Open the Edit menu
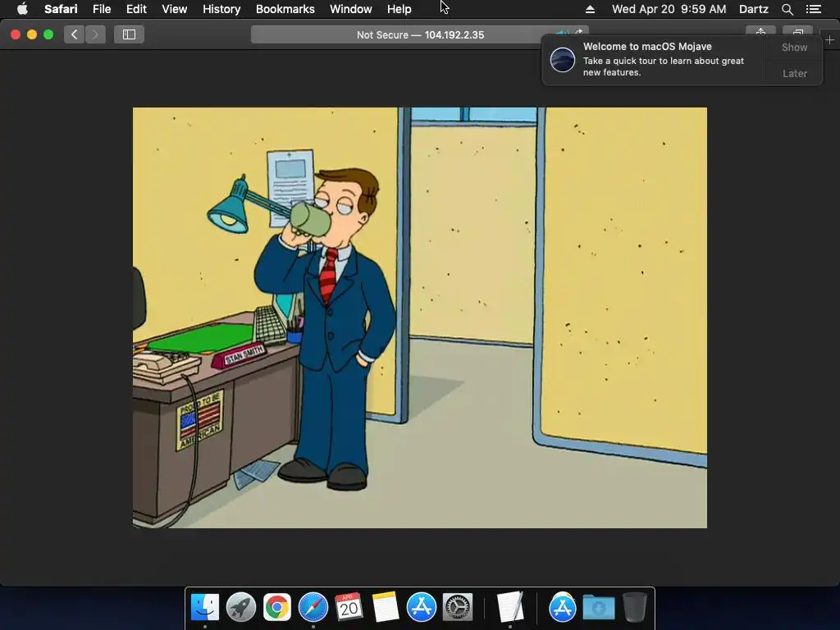 (x=136, y=9)
